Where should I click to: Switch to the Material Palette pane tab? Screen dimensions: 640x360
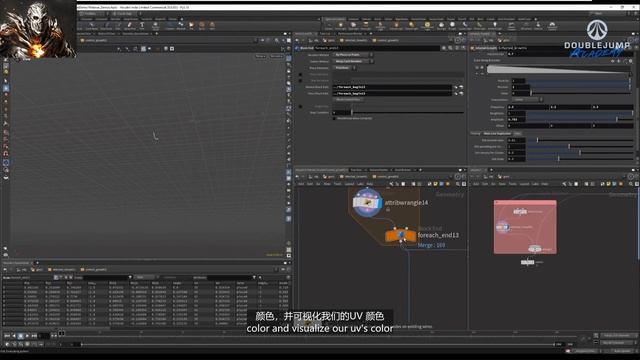(379, 170)
